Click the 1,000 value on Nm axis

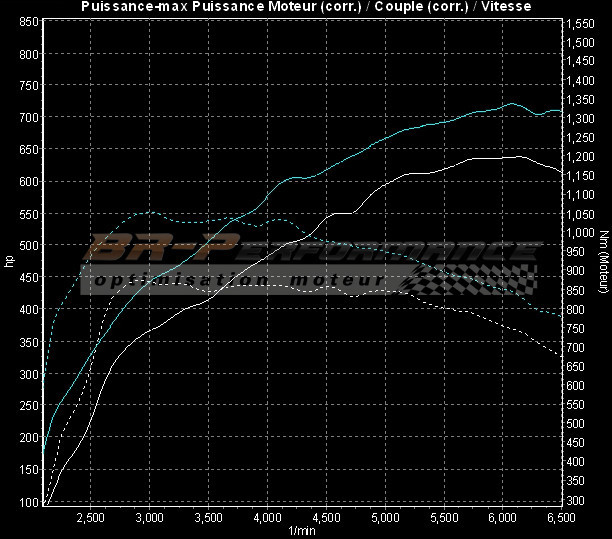point(580,234)
